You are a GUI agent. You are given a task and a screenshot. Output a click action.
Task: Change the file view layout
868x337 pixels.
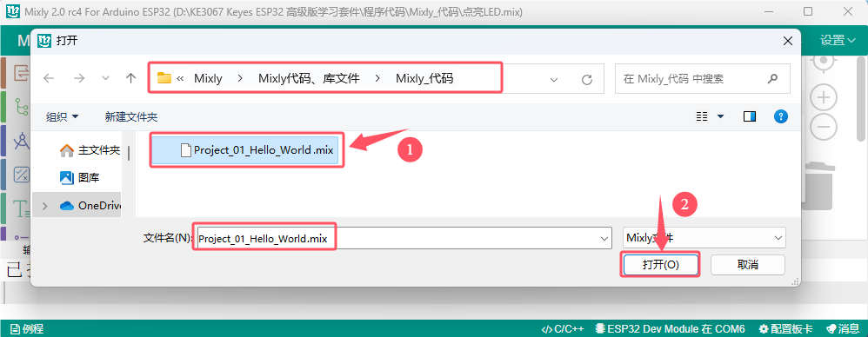point(703,116)
